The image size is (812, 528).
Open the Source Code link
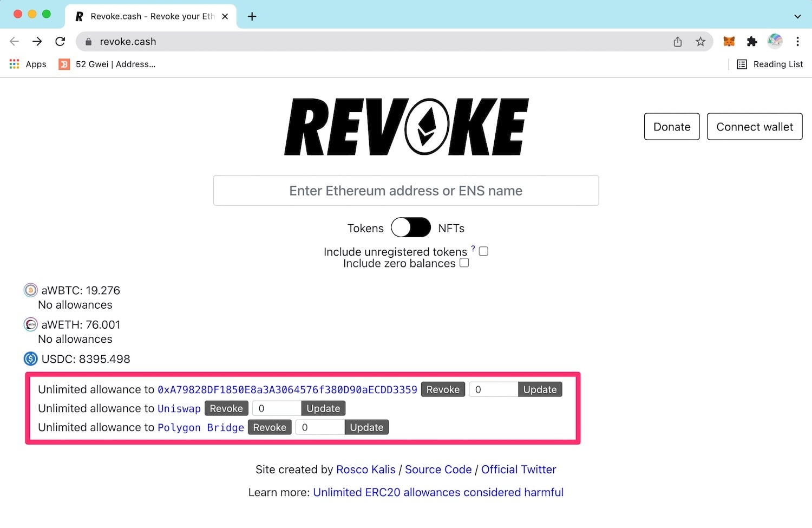tap(438, 470)
